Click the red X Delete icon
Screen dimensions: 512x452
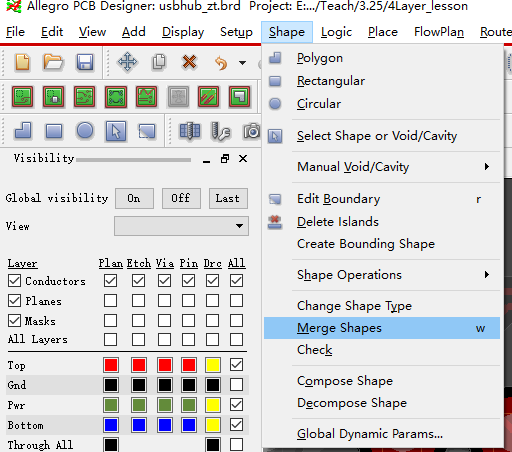[189, 62]
